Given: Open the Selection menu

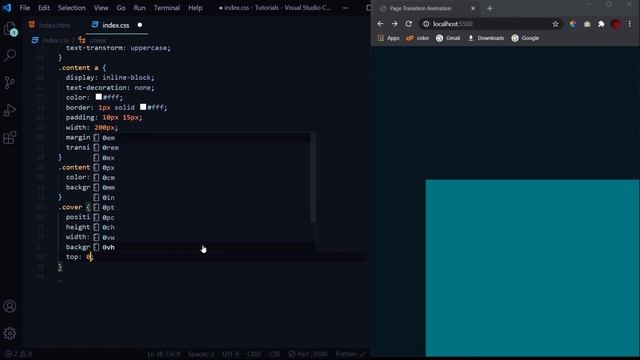Looking at the screenshot, I should tap(71, 8).
